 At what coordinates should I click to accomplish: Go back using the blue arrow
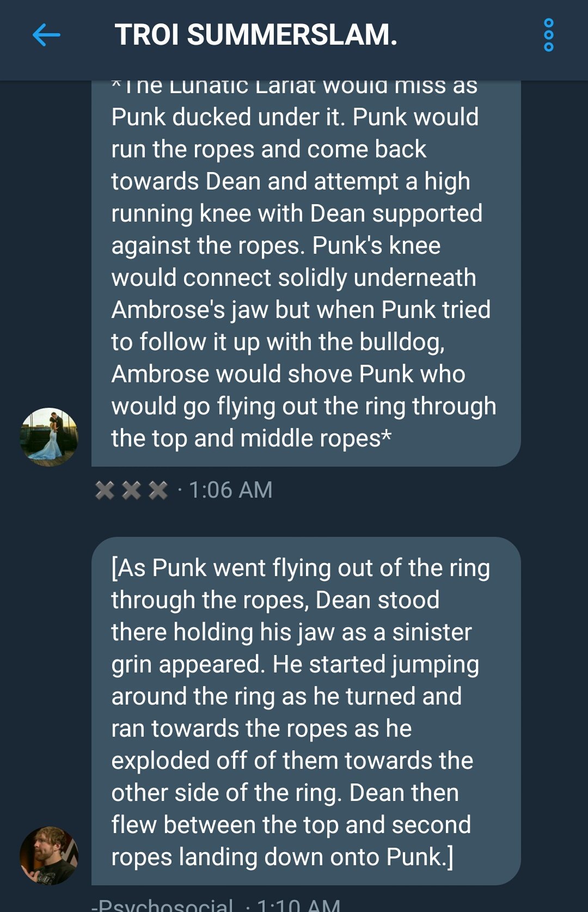(x=46, y=35)
